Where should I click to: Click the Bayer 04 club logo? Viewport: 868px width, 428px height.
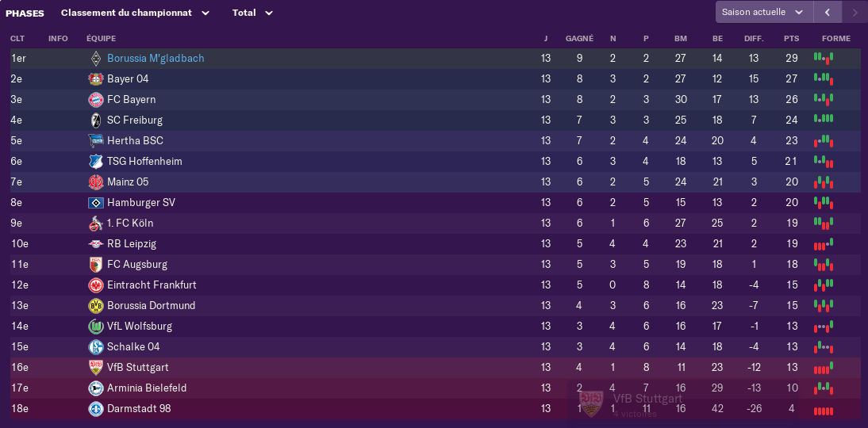tap(96, 79)
